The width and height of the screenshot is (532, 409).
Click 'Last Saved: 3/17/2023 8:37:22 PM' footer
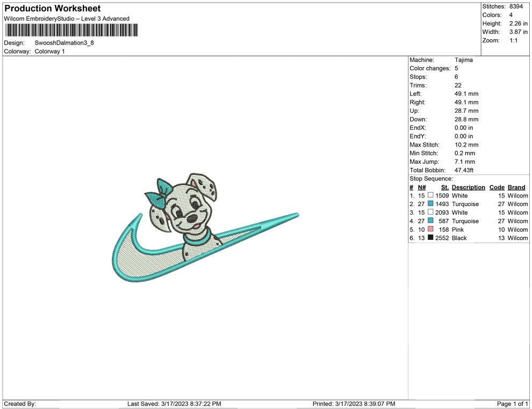[x=175, y=404]
